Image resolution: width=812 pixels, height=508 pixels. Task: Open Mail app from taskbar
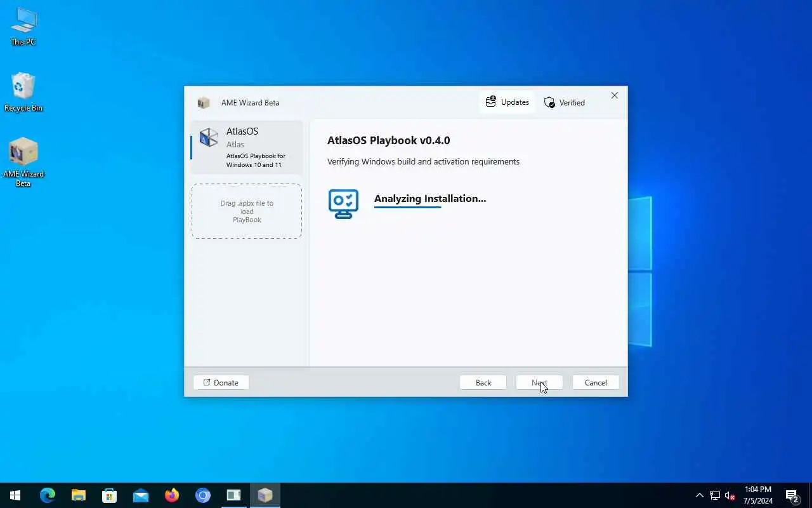coord(141,495)
